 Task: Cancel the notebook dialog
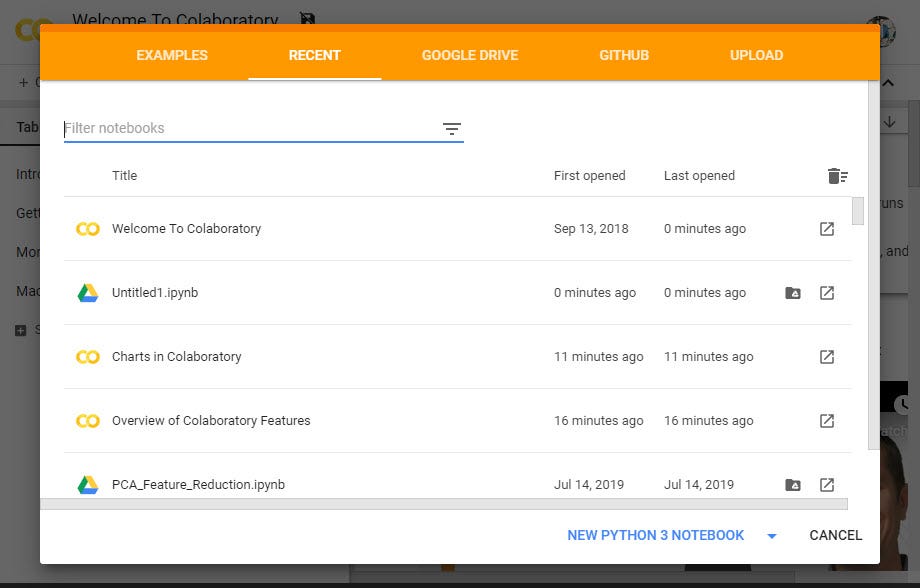[835, 535]
